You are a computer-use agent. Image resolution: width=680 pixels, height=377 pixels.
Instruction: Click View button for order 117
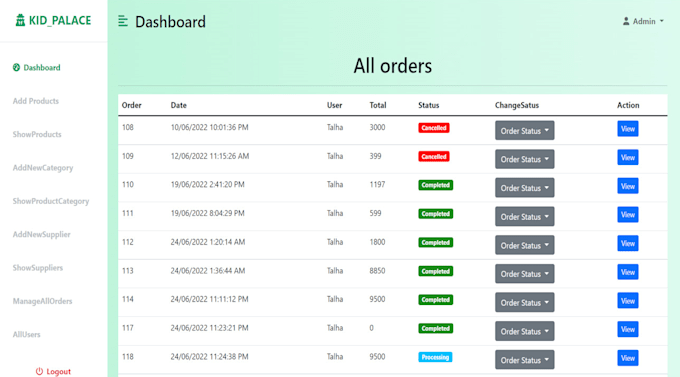click(628, 329)
